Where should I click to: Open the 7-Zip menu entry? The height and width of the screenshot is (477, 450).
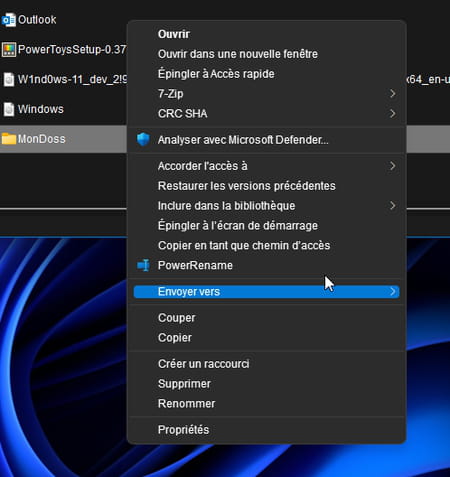[266, 94]
